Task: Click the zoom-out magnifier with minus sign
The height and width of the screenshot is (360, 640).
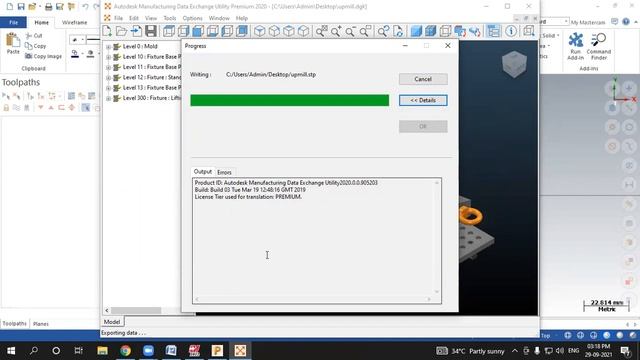Action: (x=350, y=31)
